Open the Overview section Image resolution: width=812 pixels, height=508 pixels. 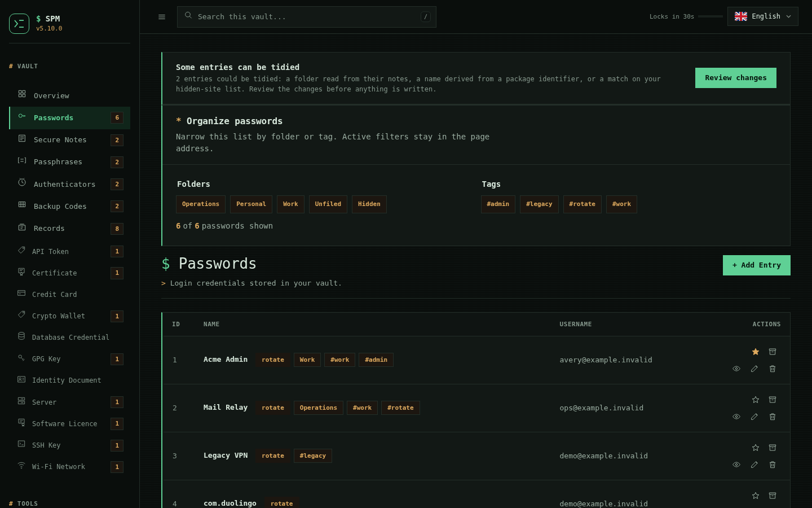[70, 95]
